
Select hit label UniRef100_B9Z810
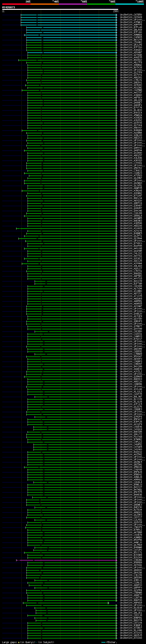(131, 60)
